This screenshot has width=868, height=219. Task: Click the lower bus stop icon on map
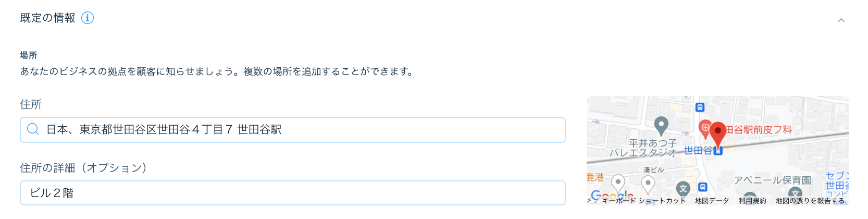702,187
